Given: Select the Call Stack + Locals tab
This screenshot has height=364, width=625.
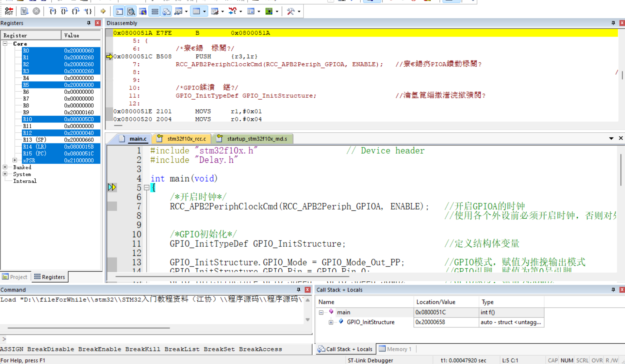Looking at the screenshot, I should 345,349.
